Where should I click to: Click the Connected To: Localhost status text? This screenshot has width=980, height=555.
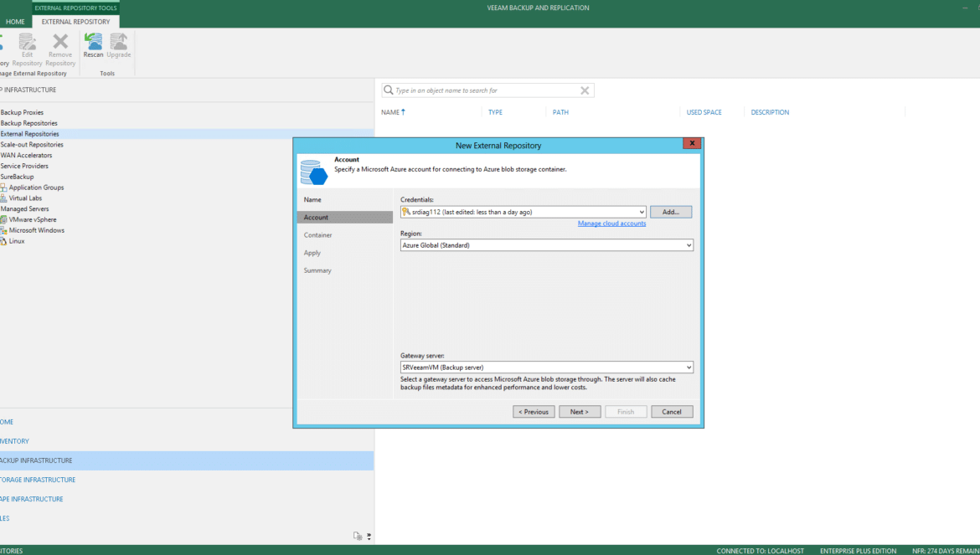point(760,552)
